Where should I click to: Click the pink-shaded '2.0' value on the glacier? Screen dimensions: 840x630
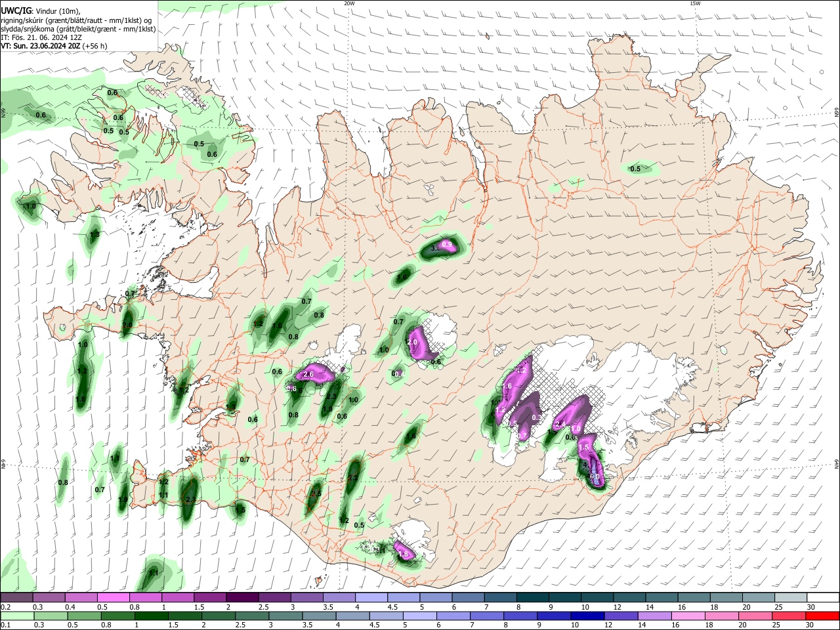click(413, 343)
